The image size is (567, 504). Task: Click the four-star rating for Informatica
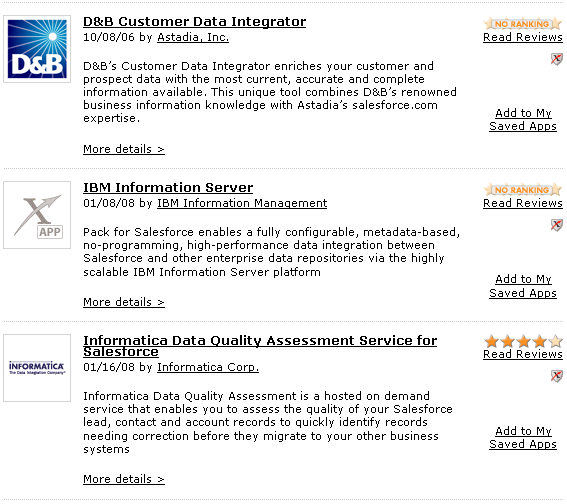coord(523,341)
